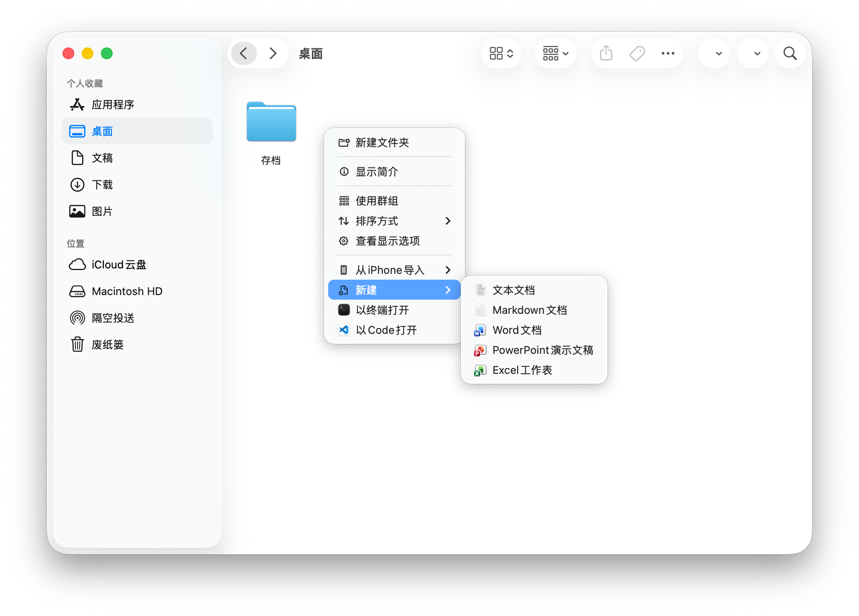Viewport: 859px width, 616px height.
Task: Go forward with the right arrow button
Action: (273, 53)
